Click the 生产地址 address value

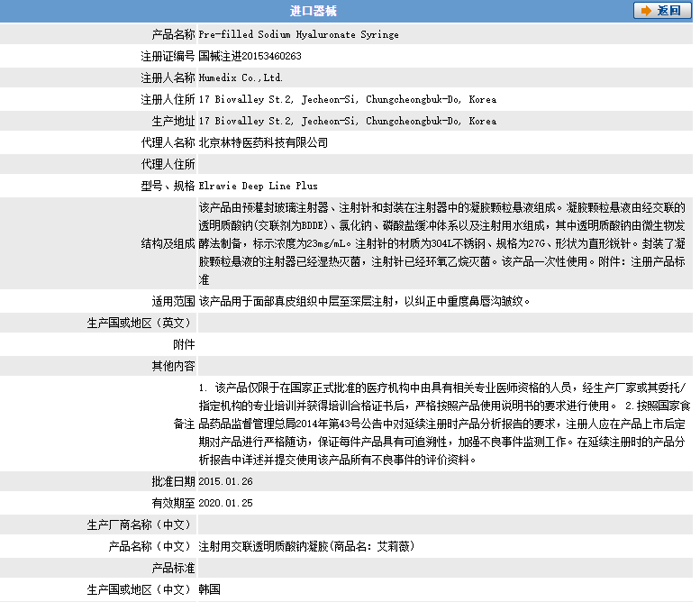347,121
